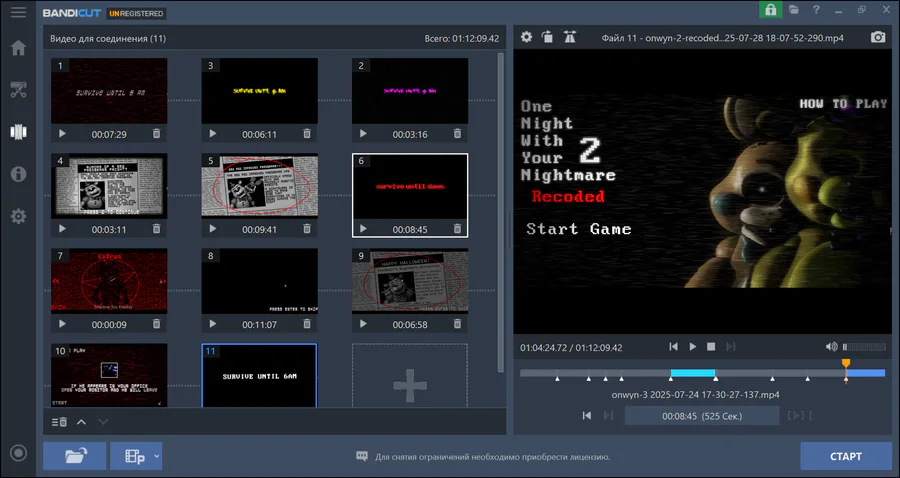Viewport: 900px width, 478px height.
Task: Click the preview time 01:04:24.72 text
Action: (546, 348)
